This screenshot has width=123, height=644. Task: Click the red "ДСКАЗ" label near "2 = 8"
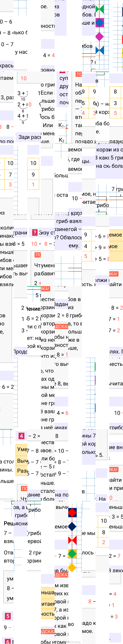[62, 326]
